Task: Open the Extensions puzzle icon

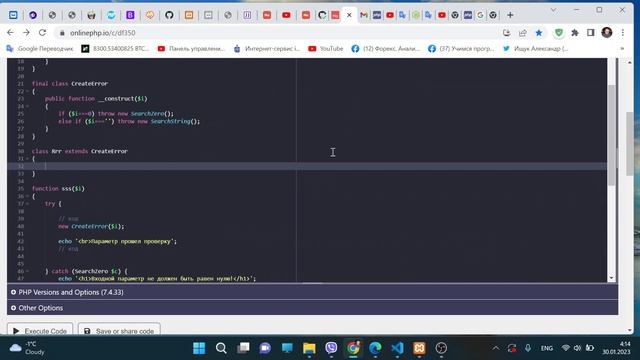Action: coord(575,33)
